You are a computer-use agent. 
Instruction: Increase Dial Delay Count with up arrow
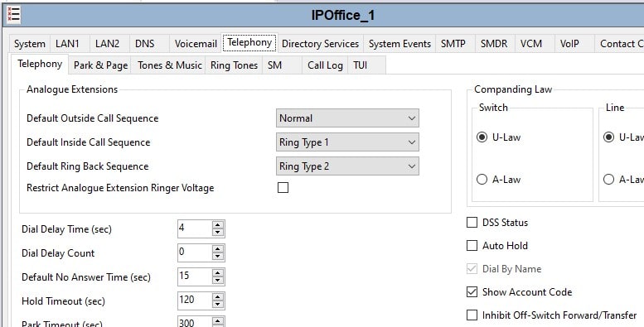point(218,248)
